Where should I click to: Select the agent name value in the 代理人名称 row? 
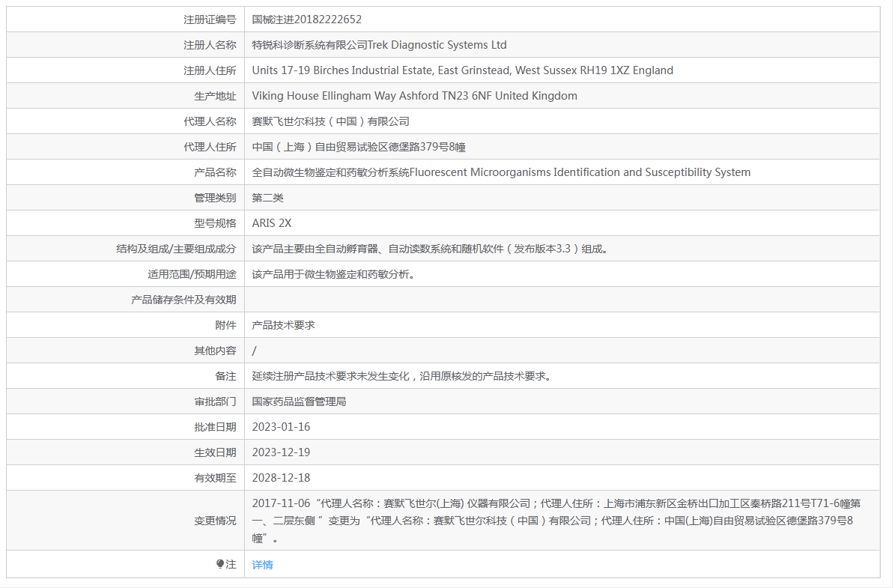click(330, 121)
